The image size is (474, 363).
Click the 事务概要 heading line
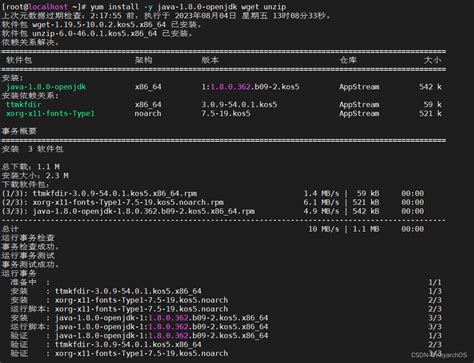pos(19,131)
